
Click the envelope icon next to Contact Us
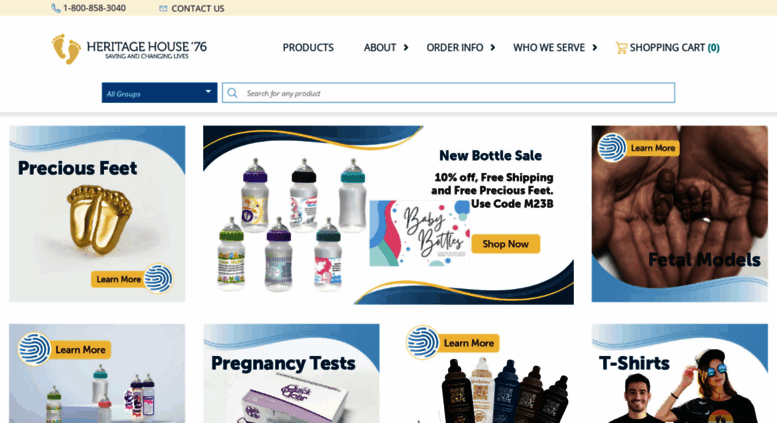click(x=163, y=8)
